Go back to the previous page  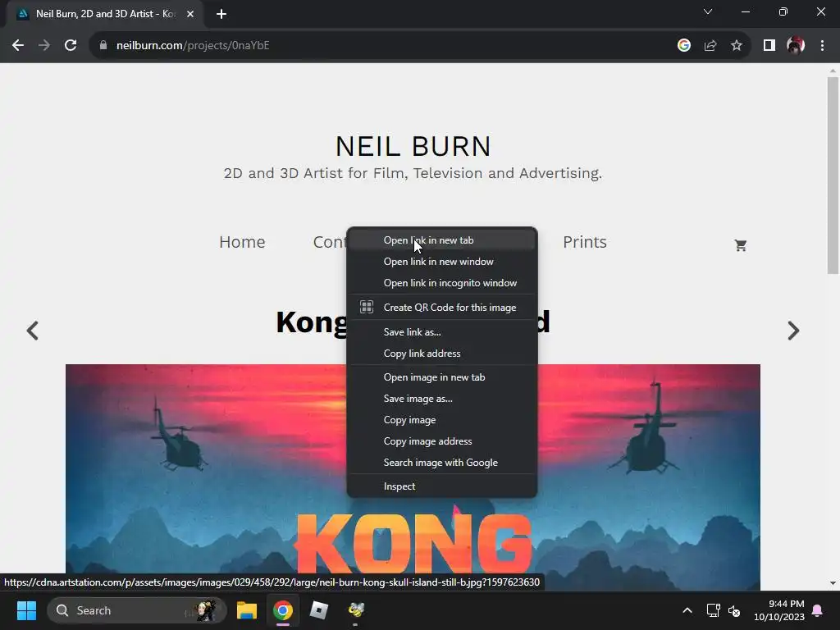(18, 46)
